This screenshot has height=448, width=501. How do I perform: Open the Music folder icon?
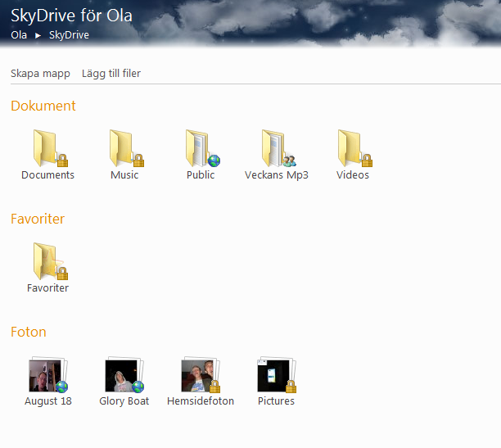click(x=126, y=148)
